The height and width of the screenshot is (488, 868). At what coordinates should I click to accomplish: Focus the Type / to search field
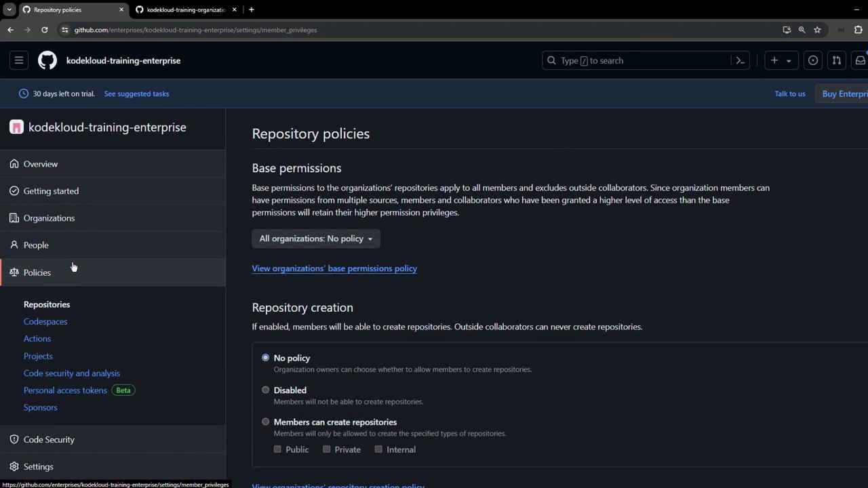pos(637,60)
